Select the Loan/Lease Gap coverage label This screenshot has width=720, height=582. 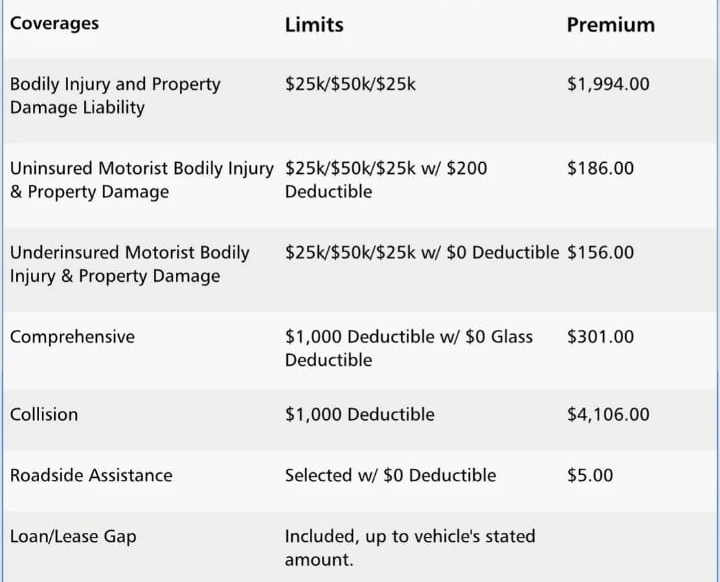click(x=73, y=537)
